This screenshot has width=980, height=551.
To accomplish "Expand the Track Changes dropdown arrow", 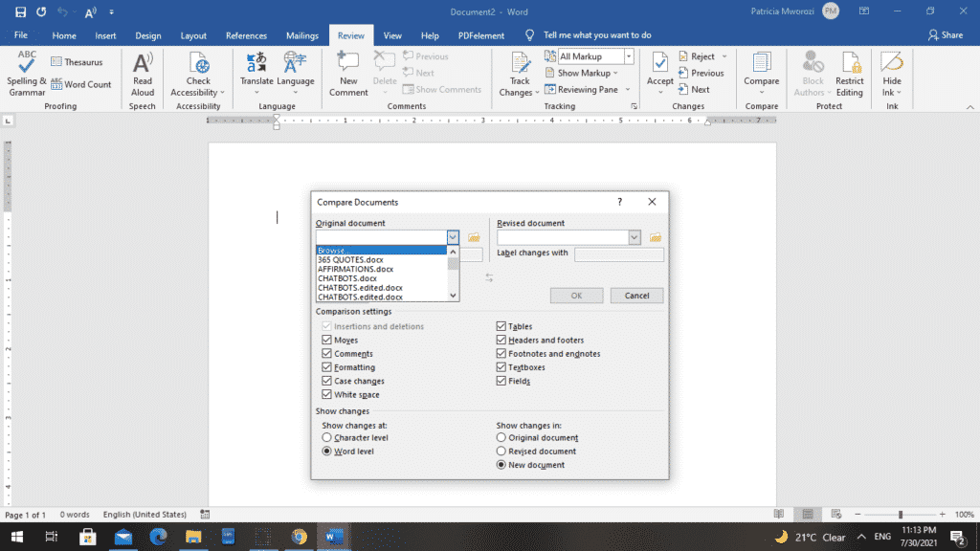I will click(x=537, y=93).
